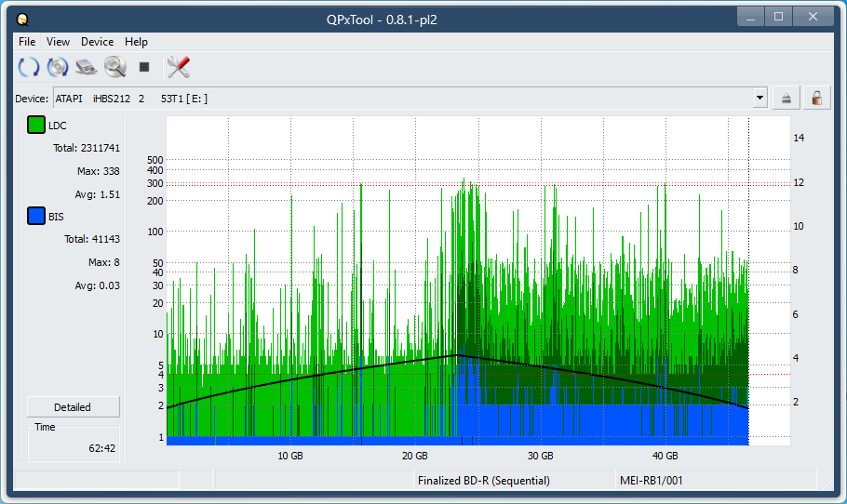Lock the drive tray with the padlock icon
This screenshot has height=504, width=847.
817,99
